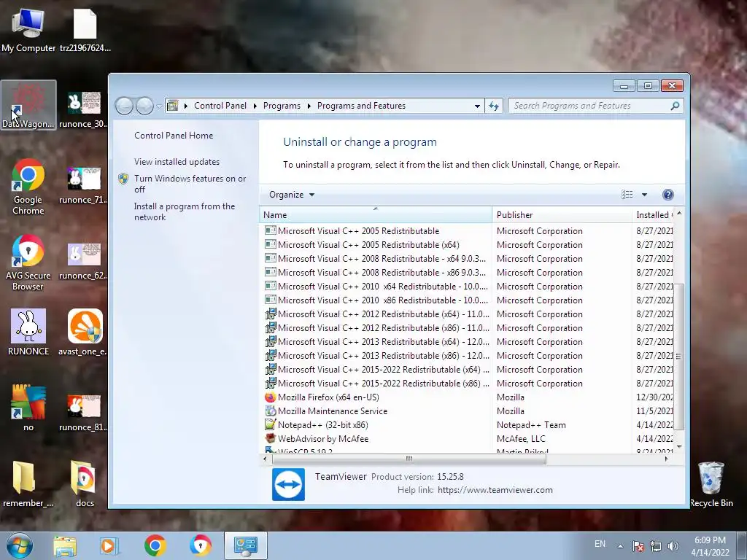The image size is (747, 560).
Task: Expand the address bar history dropdown
Action: 477,106
